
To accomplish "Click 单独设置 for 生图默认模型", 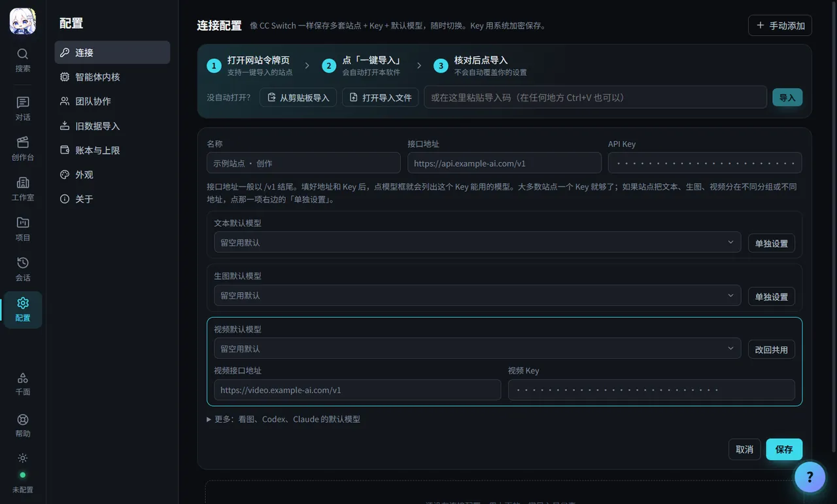I will [772, 296].
